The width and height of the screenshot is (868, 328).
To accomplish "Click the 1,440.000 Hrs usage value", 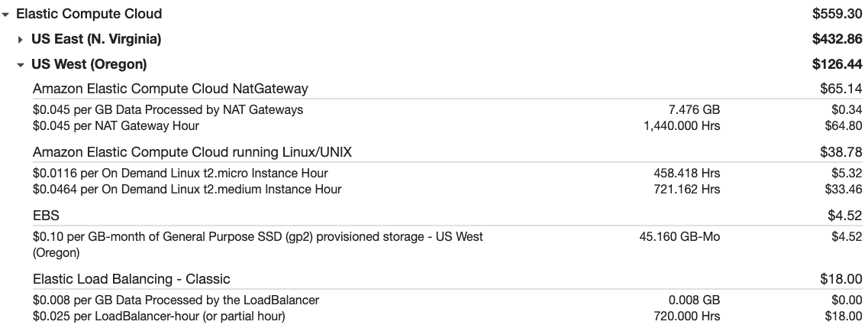I will click(682, 125).
